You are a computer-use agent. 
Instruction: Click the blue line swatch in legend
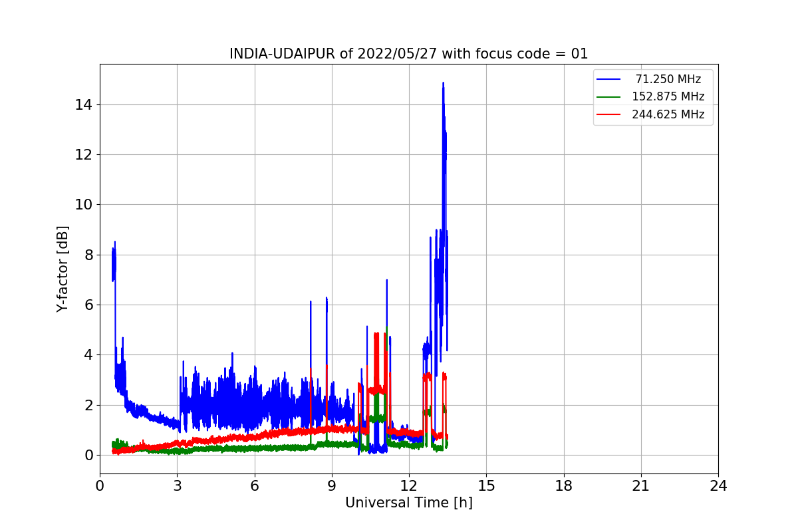608,80
